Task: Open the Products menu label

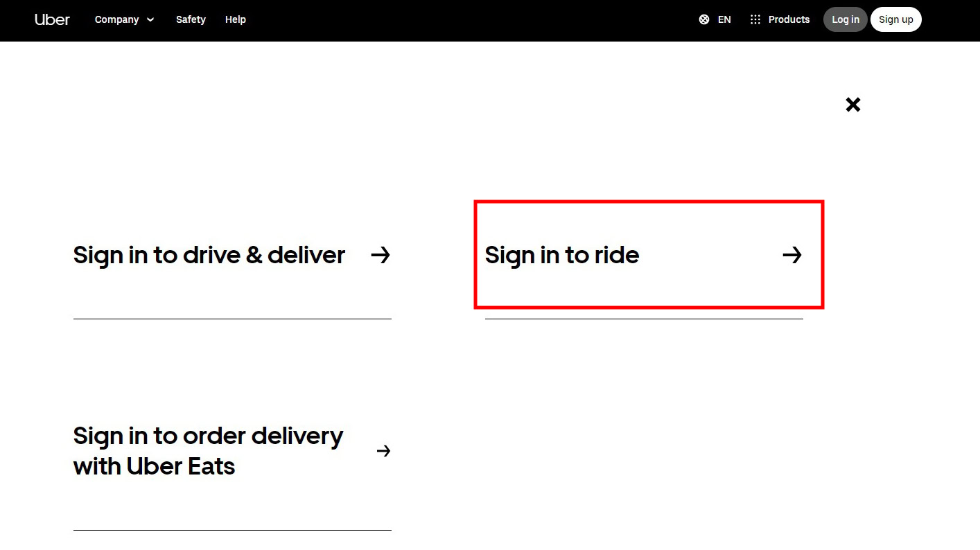Action: coord(789,19)
